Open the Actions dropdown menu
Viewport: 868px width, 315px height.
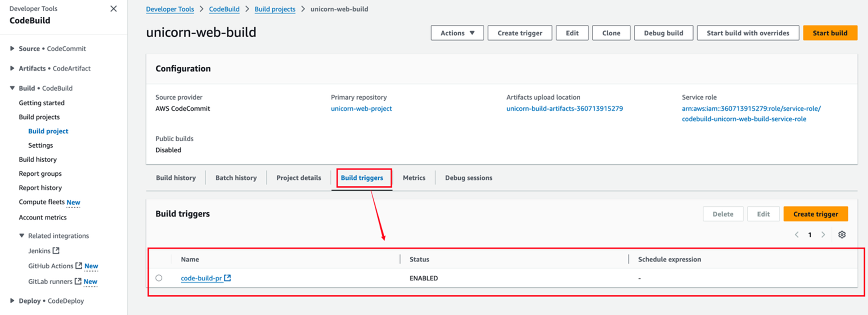(x=457, y=33)
